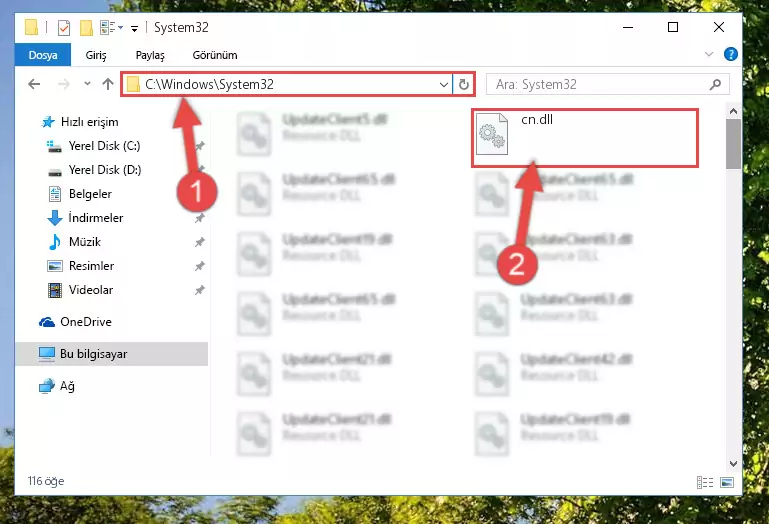Click the Forward navigation arrow

(63, 84)
